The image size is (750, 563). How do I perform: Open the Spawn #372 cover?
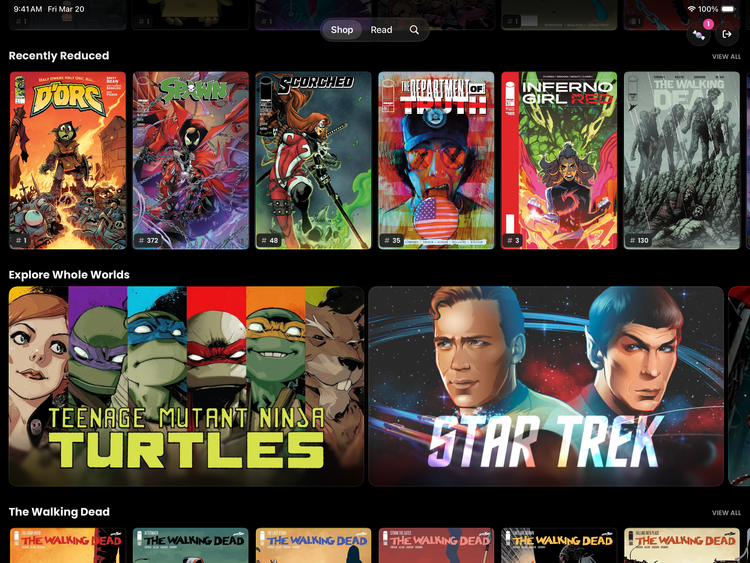191,160
